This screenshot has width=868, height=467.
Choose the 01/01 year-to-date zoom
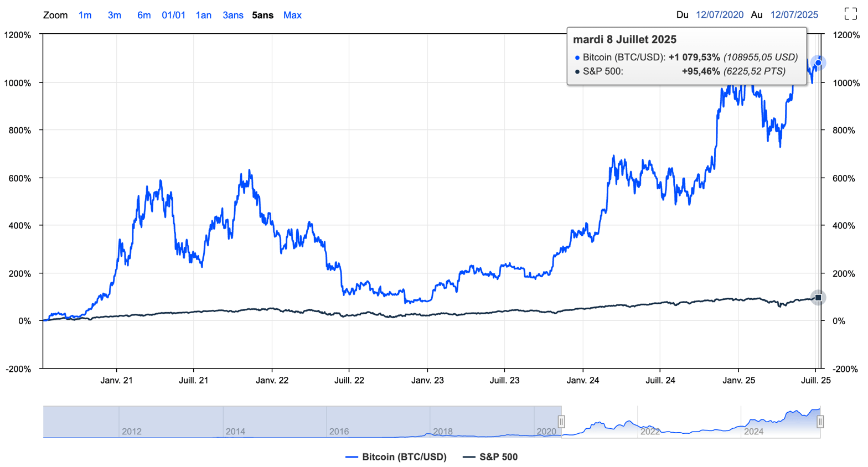[173, 15]
